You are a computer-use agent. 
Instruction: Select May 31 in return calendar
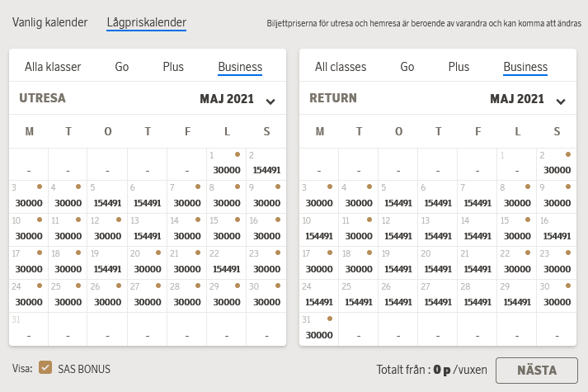318,328
